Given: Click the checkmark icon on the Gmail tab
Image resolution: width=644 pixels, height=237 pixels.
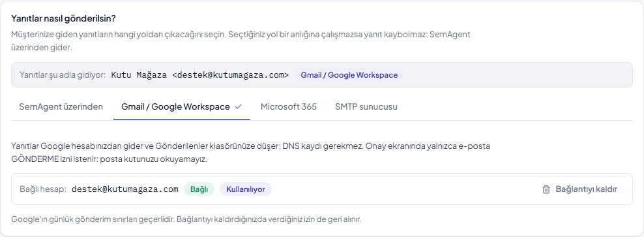Looking at the screenshot, I should 238,106.
